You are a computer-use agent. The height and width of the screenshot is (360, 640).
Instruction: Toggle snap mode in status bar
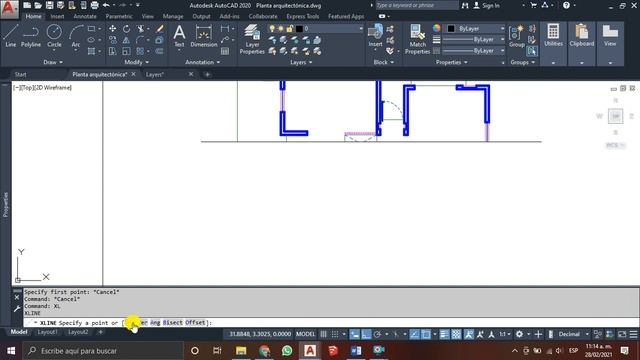(x=335, y=334)
